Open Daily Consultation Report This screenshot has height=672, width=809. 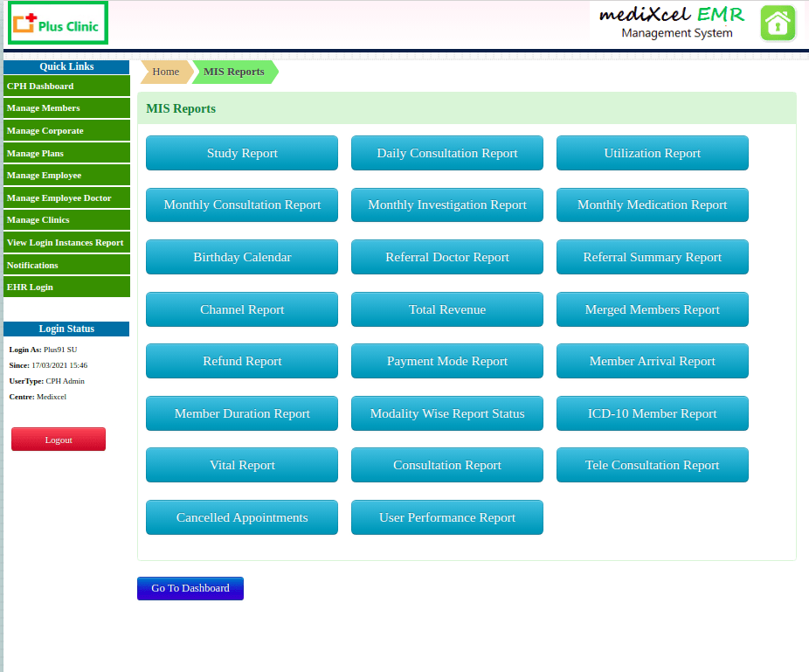[447, 153]
